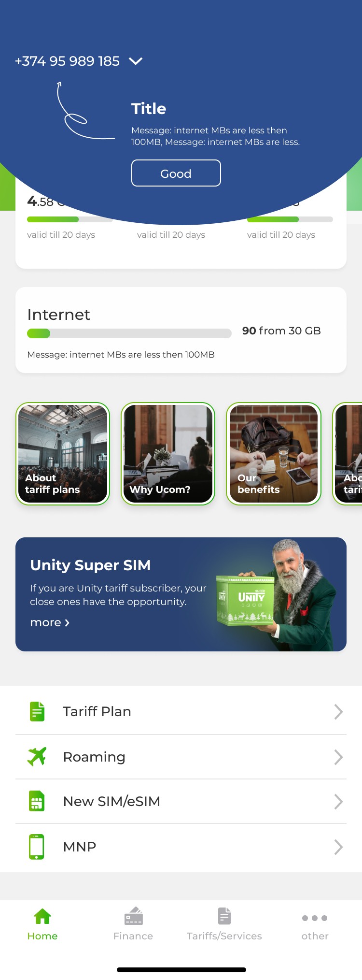
Task: Expand the phone number dropdown arrow
Action: tap(136, 61)
